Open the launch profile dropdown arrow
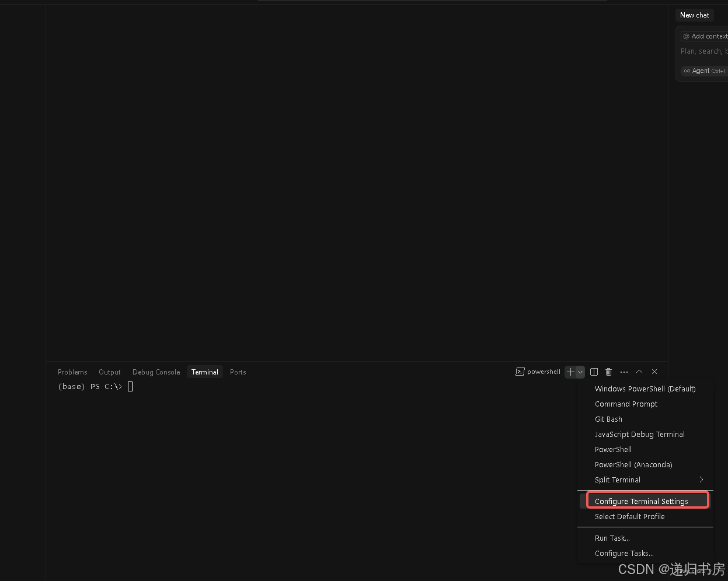The height and width of the screenshot is (581, 728). (x=580, y=372)
